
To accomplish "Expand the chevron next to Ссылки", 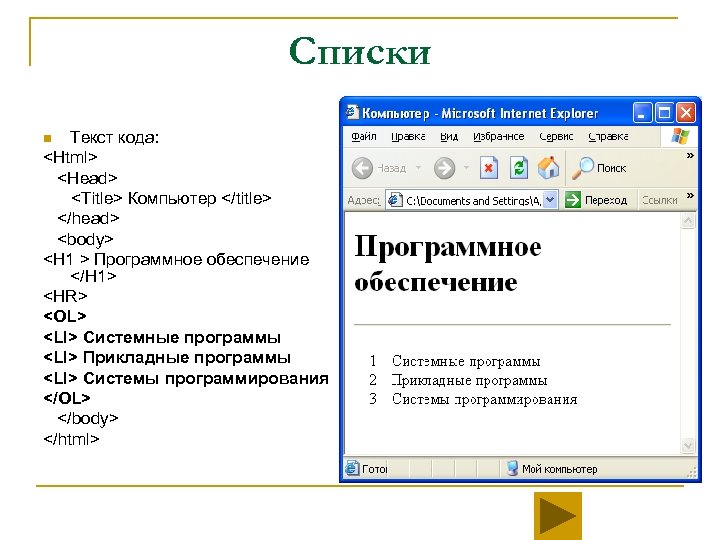I will [690, 196].
